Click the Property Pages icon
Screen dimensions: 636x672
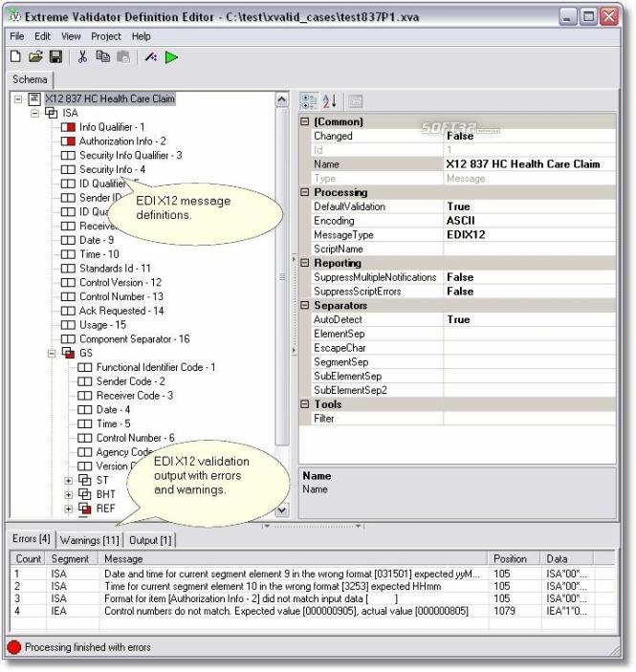pos(355,101)
